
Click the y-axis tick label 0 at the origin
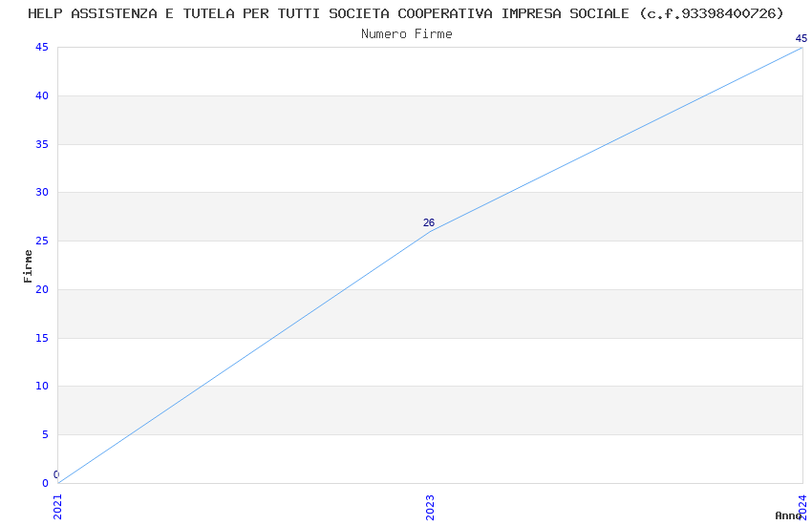(x=44, y=484)
